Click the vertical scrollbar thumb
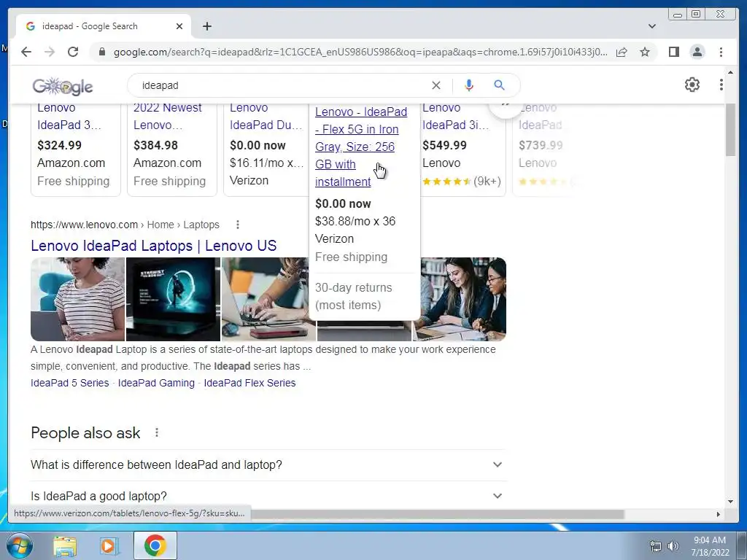The width and height of the screenshot is (747, 560). 730,130
